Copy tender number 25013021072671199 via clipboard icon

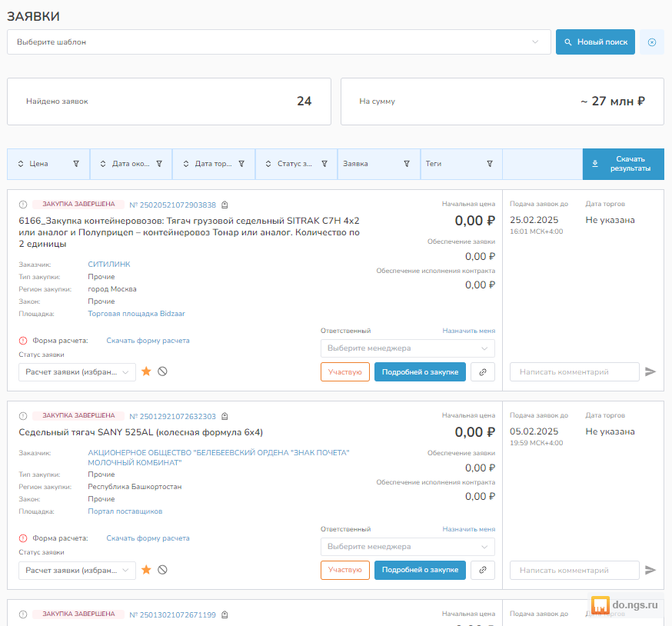click(225, 615)
